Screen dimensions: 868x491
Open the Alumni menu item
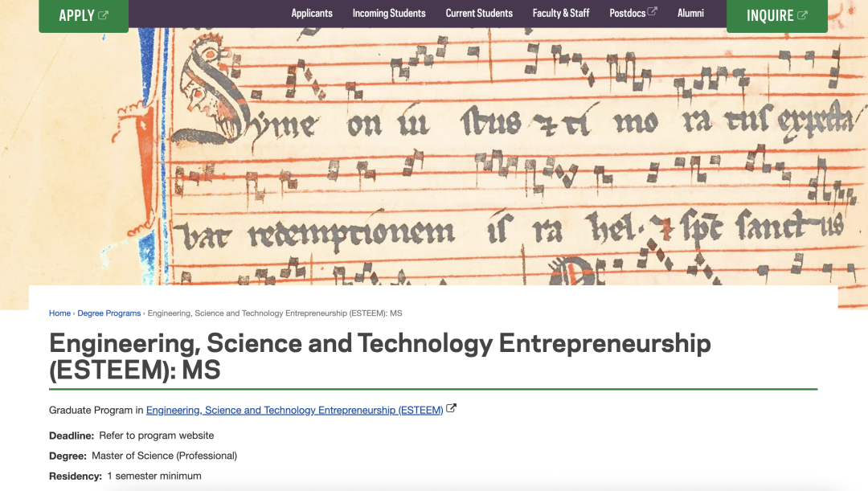pos(691,14)
